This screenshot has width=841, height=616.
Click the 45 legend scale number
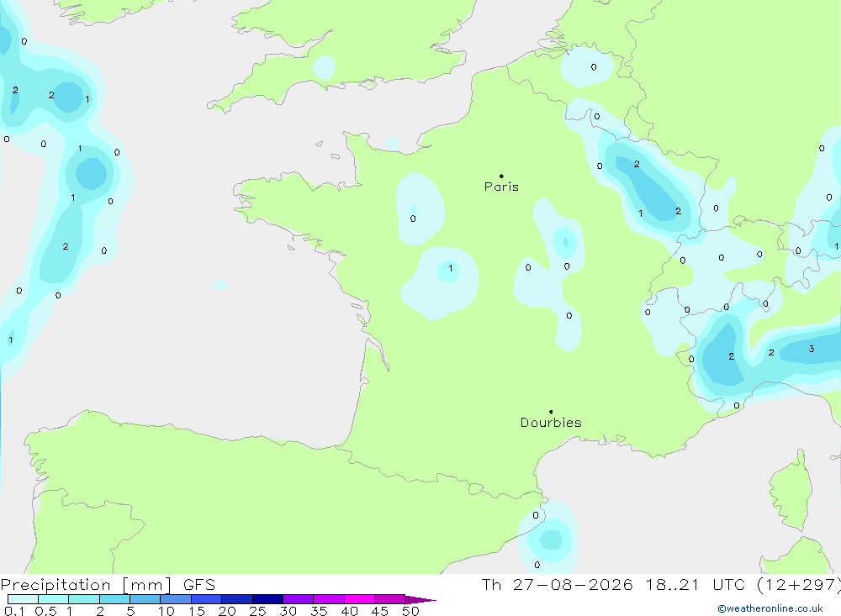pos(380,611)
